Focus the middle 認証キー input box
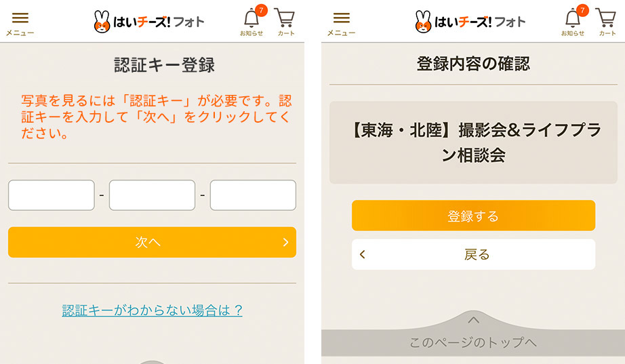Image resolution: width=625 pixels, height=364 pixels. [152, 195]
